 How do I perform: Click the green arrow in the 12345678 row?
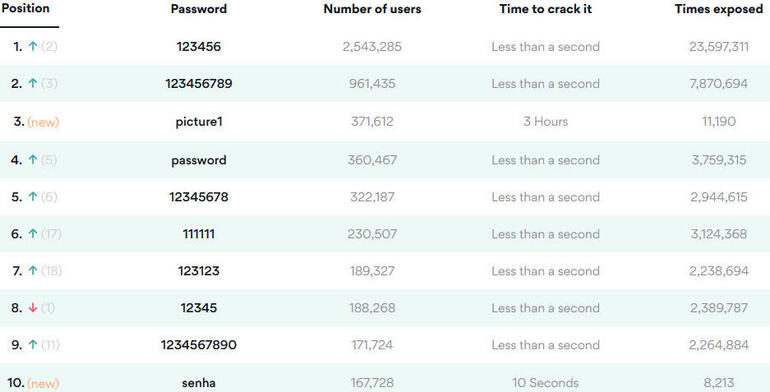tap(33, 196)
